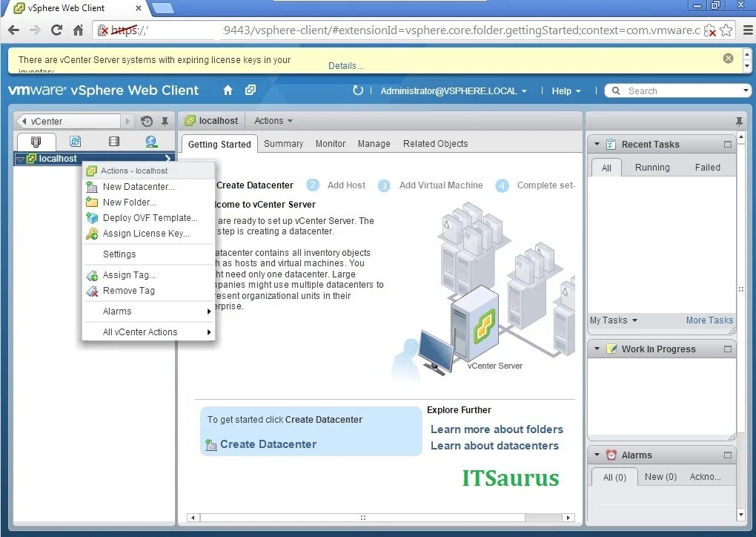756x537 pixels.
Task: Collapse Work In Progress section
Action: pos(597,349)
